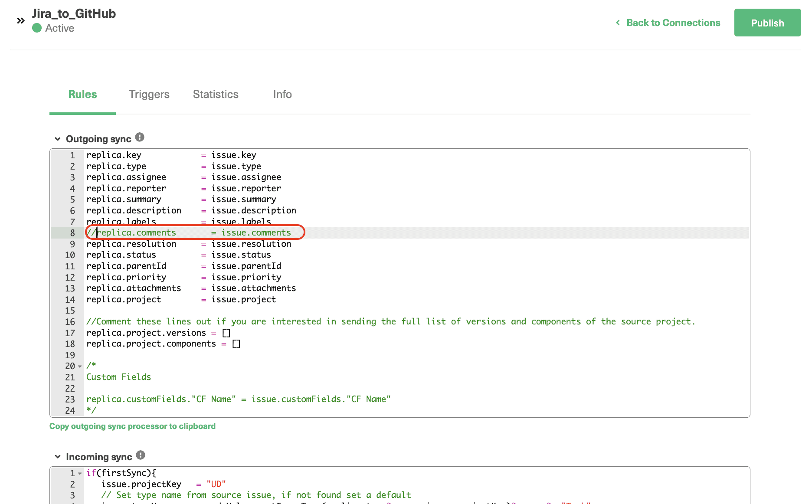
Task: Switch to the Triggers tab
Action: [x=149, y=94]
